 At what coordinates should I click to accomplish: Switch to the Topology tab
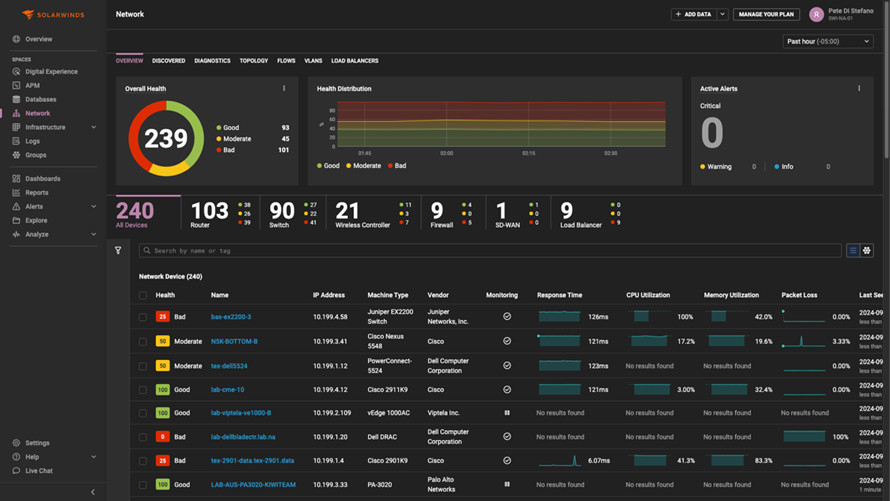254,61
